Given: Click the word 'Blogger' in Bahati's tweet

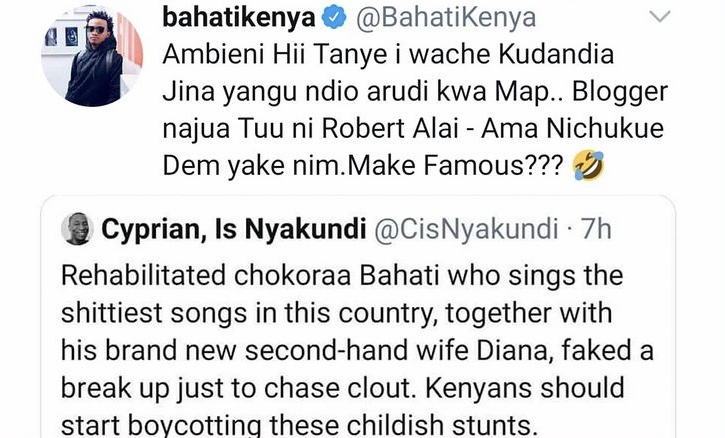Looking at the screenshot, I should pos(620,92).
